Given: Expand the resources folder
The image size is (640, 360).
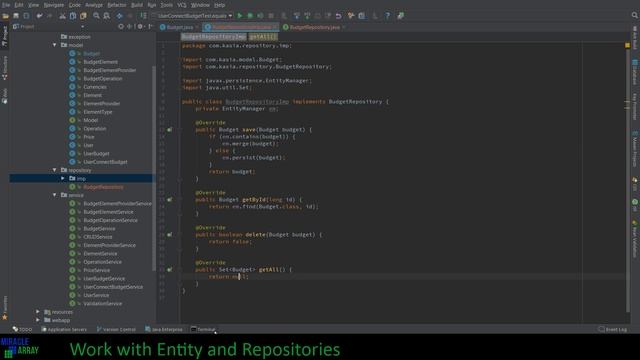Looking at the screenshot, I should pos(38,312).
